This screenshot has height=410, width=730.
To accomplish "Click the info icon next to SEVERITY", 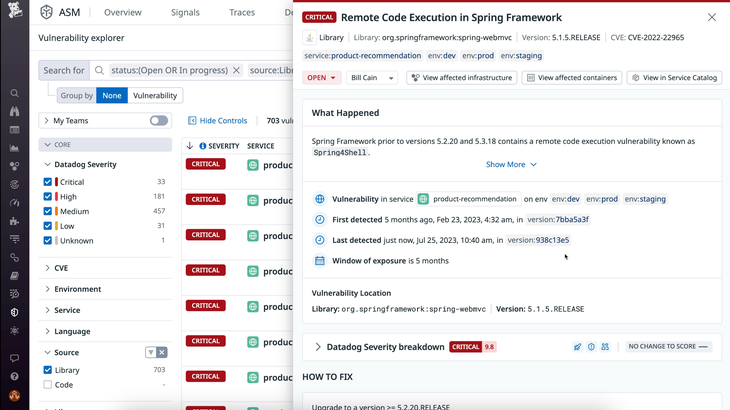I will (x=203, y=146).
